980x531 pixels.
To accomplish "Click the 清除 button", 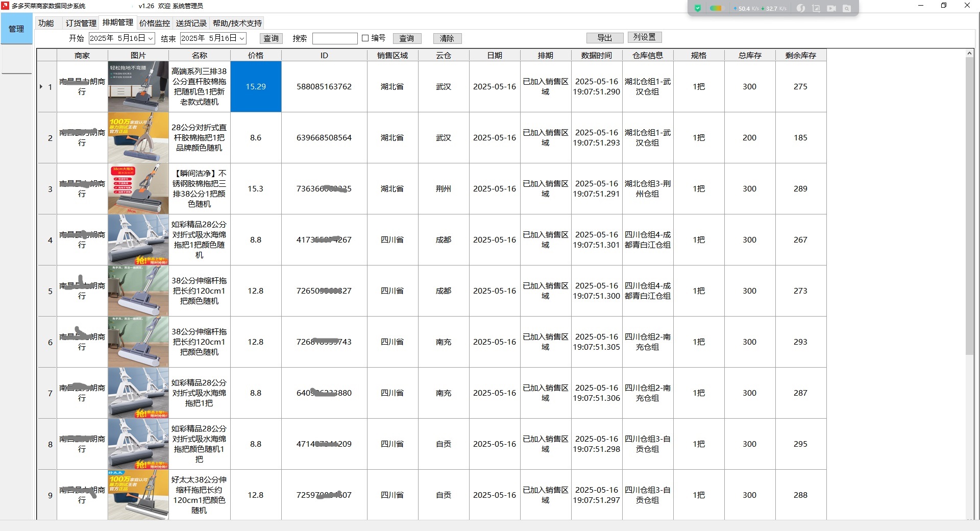I will point(447,38).
